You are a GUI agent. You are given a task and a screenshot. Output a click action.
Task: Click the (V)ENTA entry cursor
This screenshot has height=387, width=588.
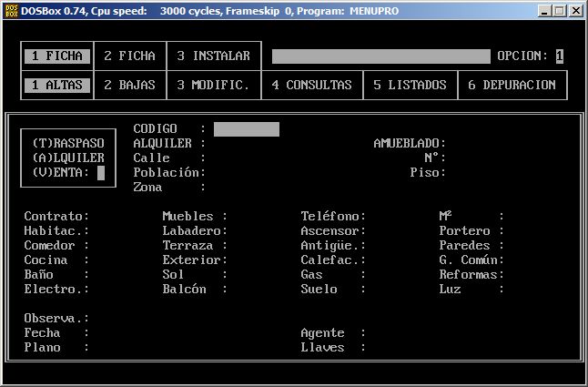pyautogui.click(x=100, y=172)
